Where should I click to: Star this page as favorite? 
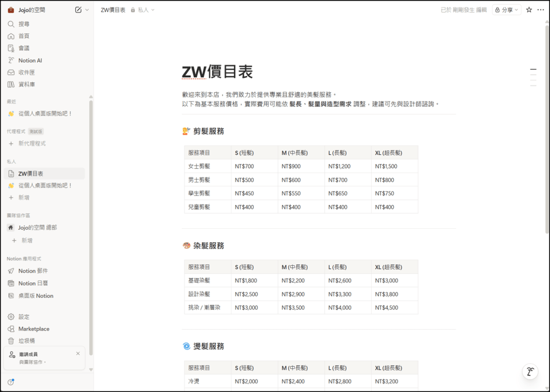pyautogui.click(x=529, y=10)
